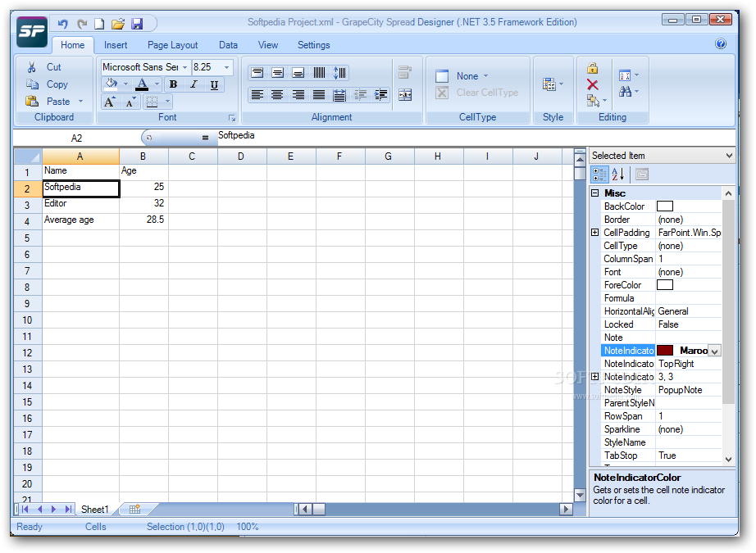756x553 pixels.
Task: Open the None CellType dropdown
Action: coord(485,76)
